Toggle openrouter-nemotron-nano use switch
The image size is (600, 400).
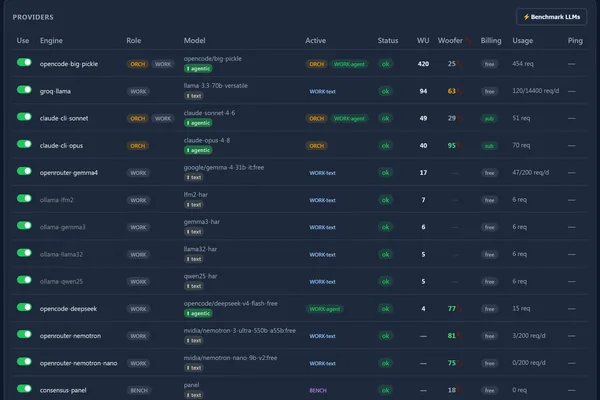pyautogui.click(x=24, y=361)
